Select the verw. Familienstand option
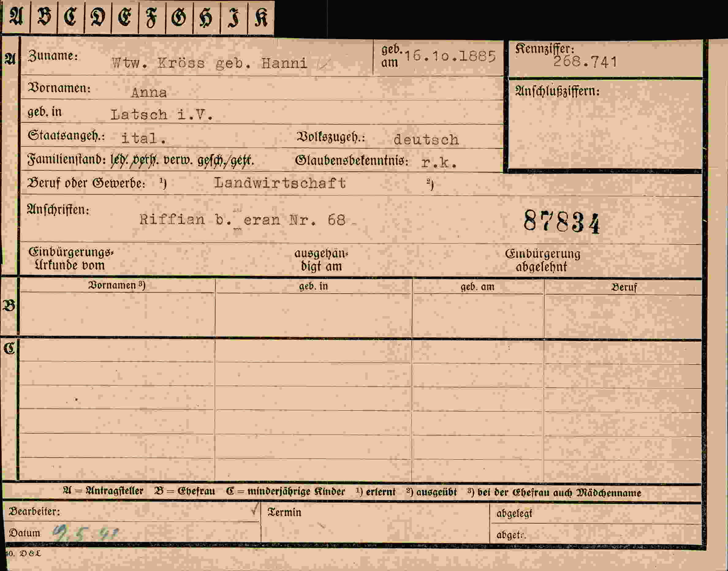 (178, 161)
